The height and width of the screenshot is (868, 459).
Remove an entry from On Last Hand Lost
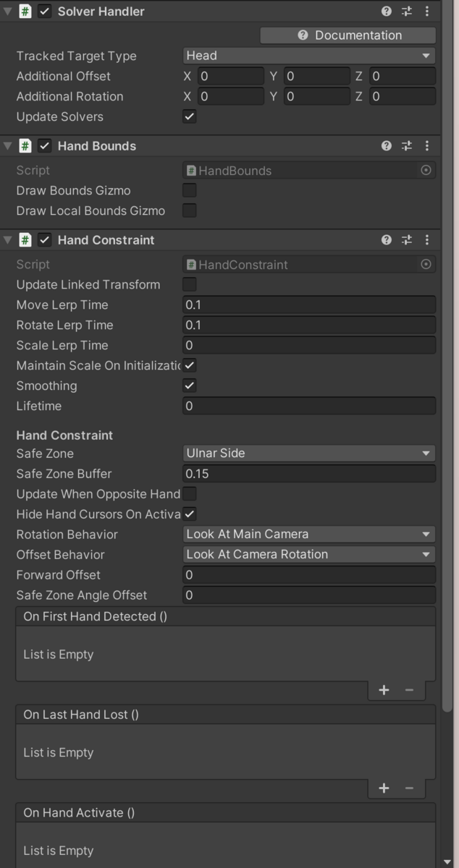click(x=409, y=788)
